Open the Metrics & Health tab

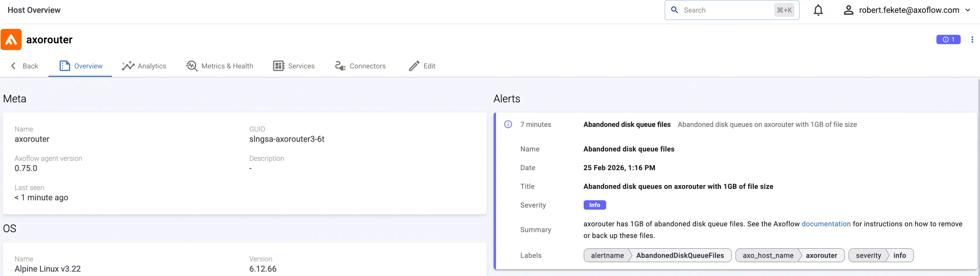click(219, 66)
